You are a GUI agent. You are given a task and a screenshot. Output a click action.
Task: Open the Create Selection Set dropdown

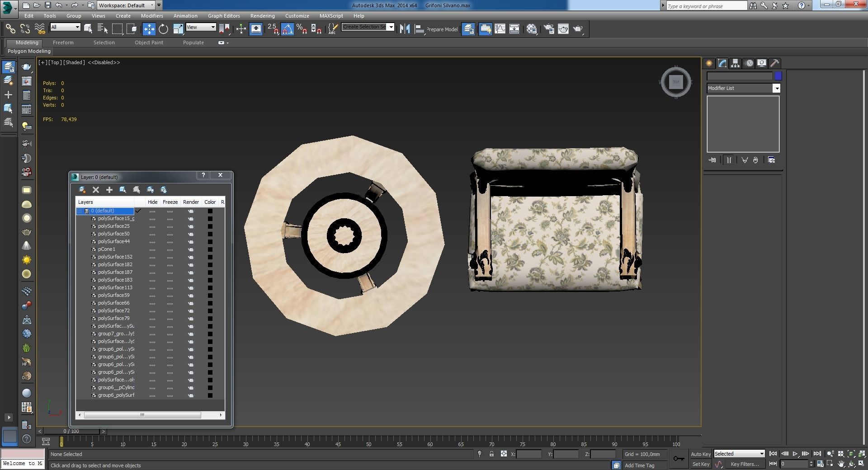click(368, 27)
